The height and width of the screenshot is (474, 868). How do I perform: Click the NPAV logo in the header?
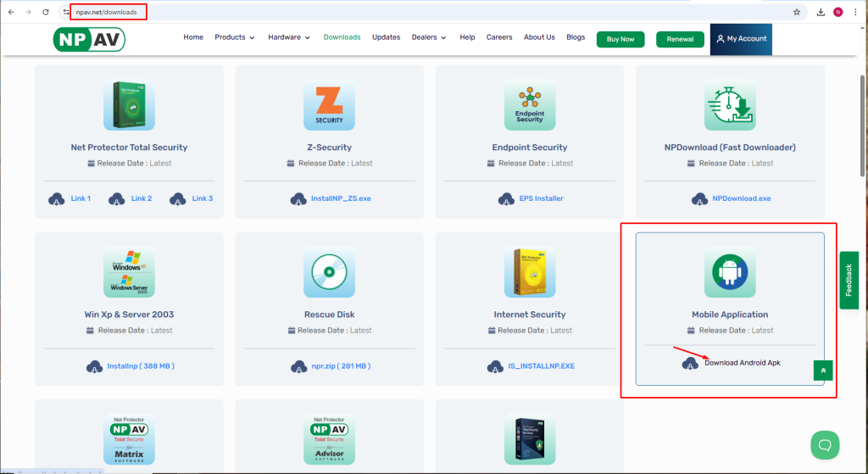88,39
